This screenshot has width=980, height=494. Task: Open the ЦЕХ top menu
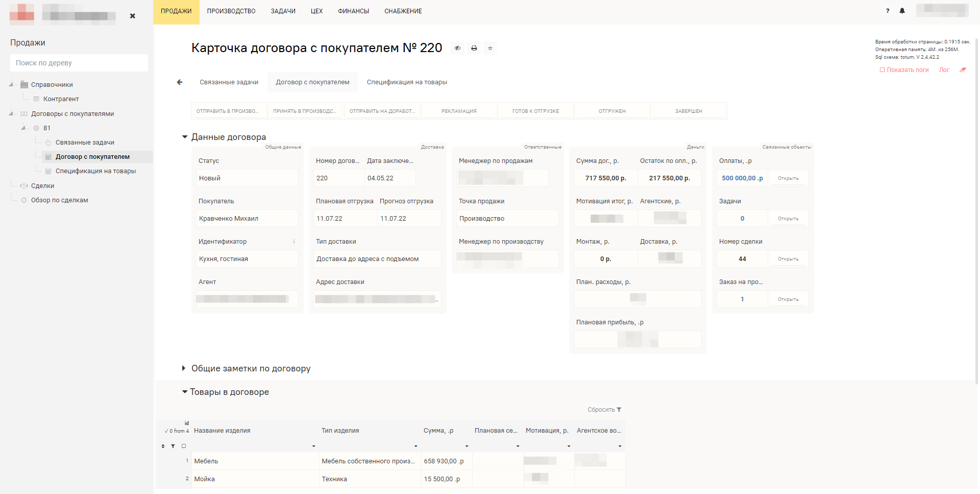pyautogui.click(x=316, y=11)
